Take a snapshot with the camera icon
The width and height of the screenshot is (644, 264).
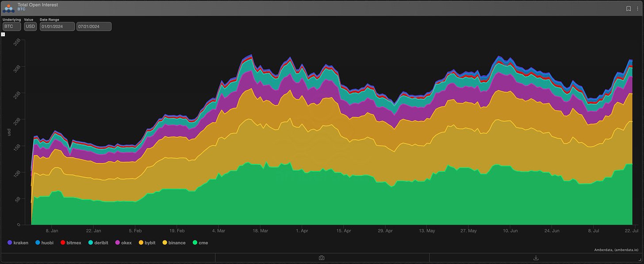pos(322,258)
